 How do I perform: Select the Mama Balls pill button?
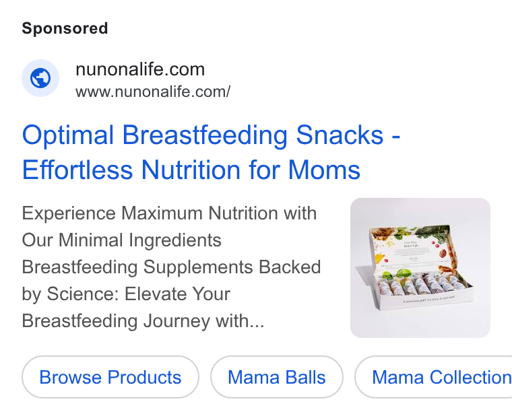tap(277, 377)
